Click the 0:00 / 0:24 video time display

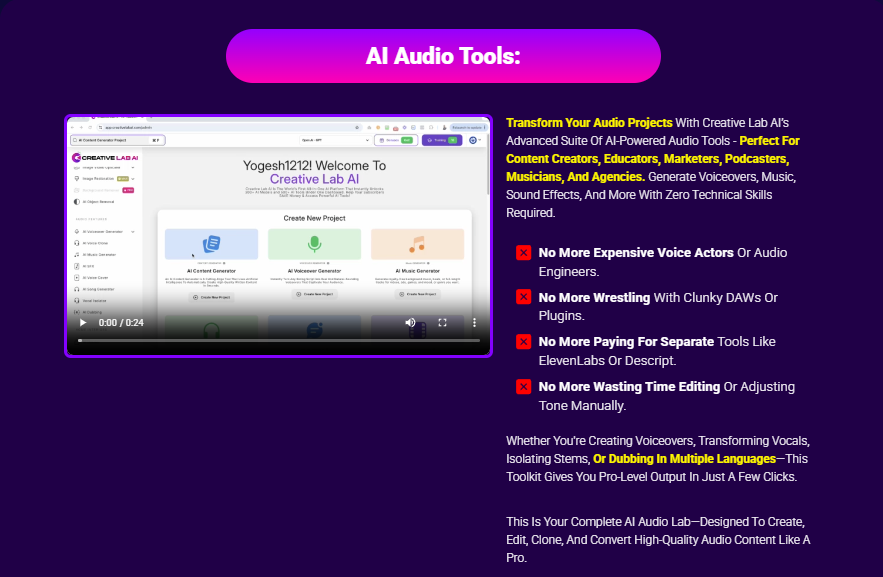121,323
